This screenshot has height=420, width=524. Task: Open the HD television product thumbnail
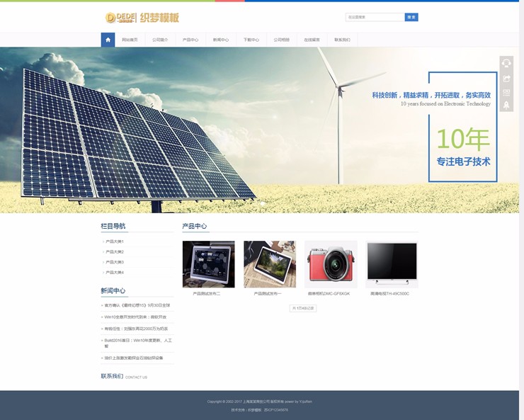pyautogui.click(x=392, y=264)
